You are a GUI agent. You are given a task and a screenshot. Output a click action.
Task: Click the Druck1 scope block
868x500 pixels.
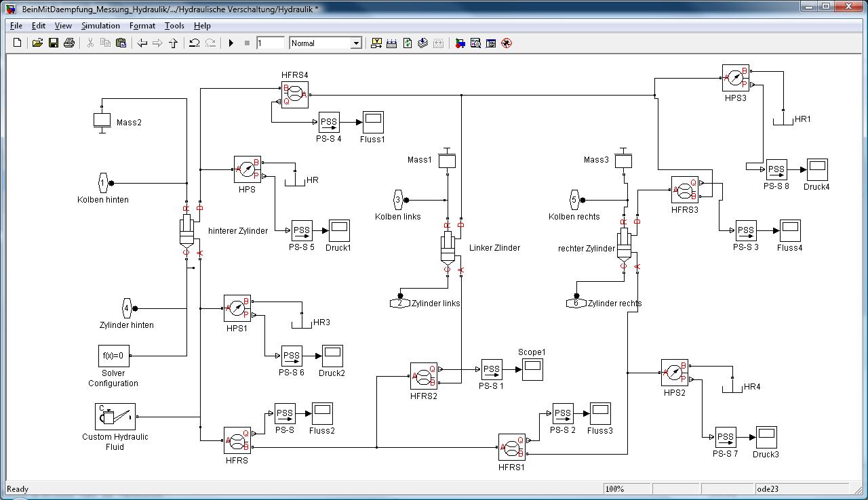click(x=338, y=230)
